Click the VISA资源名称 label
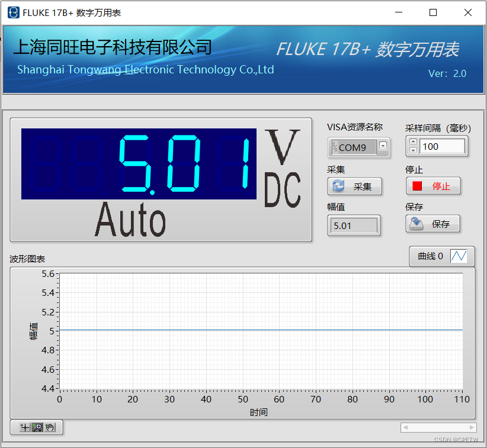Screen dimensions: 487x448 355,127
